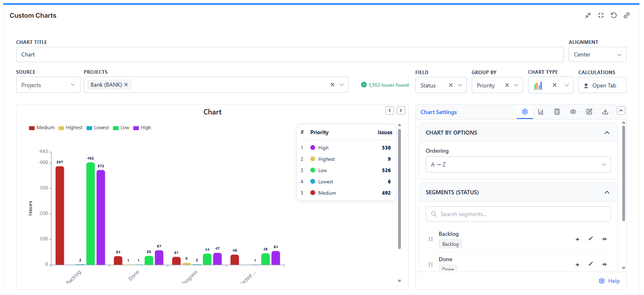
Task: Click the Search segments input field
Action: 518,214
